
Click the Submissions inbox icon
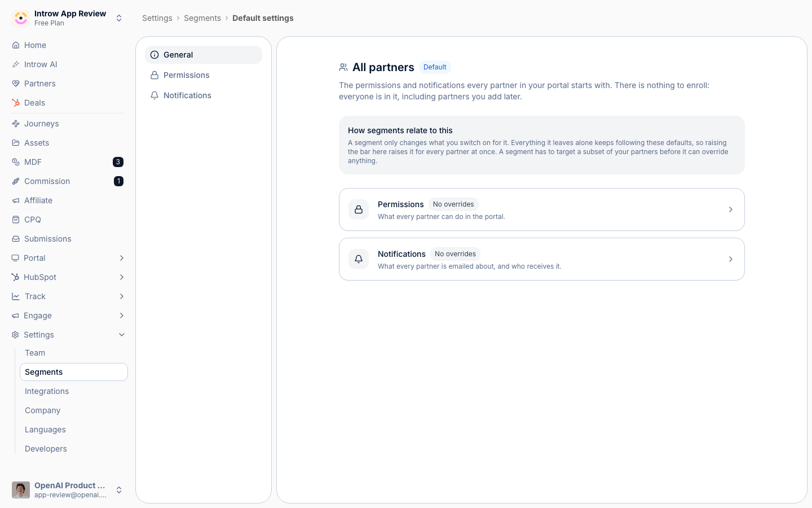(16, 239)
